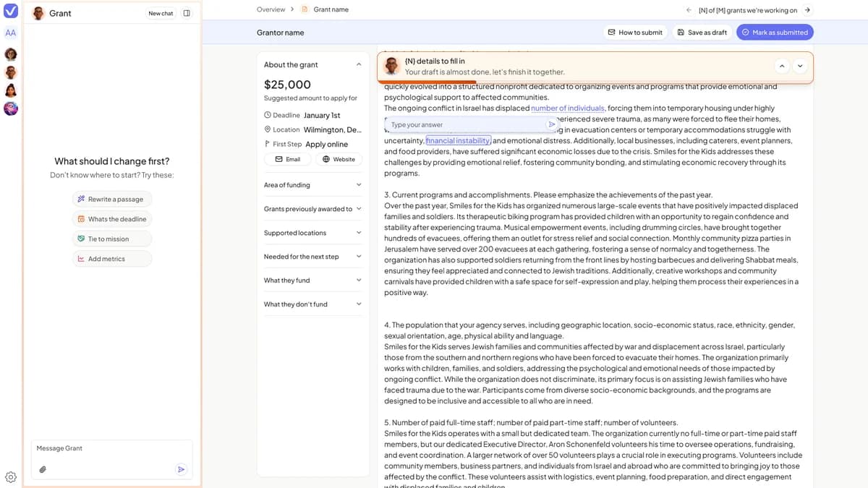The width and height of the screenshot is (868, 488).
Task: Click the Apply online first step value
Action: (x=326, y=144)
